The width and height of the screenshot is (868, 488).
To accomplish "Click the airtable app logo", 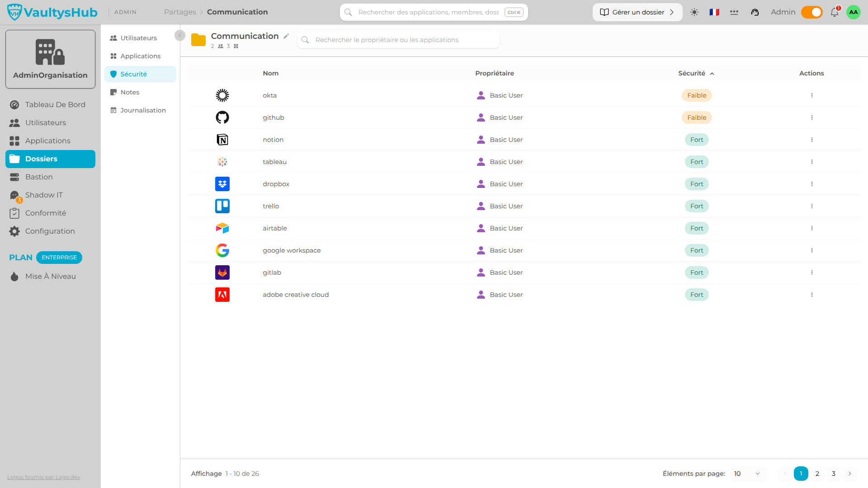I will [222, 228].
